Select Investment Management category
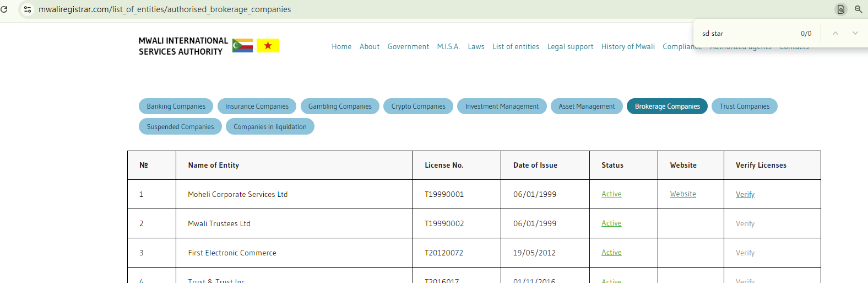 click(x=502, y=106)
